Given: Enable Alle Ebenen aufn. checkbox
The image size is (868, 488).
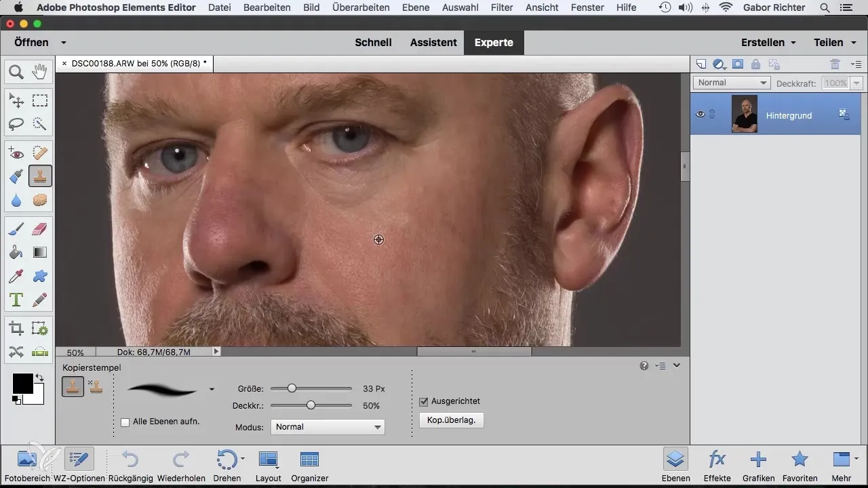Looking at the screenshot, I should [x=125, y=422].
